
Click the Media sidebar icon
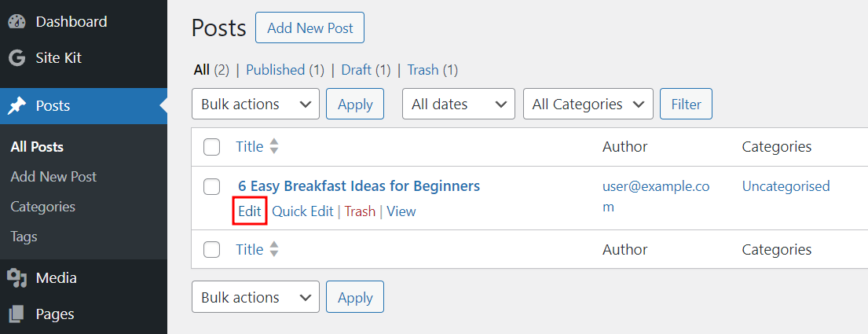click(17, 277)
